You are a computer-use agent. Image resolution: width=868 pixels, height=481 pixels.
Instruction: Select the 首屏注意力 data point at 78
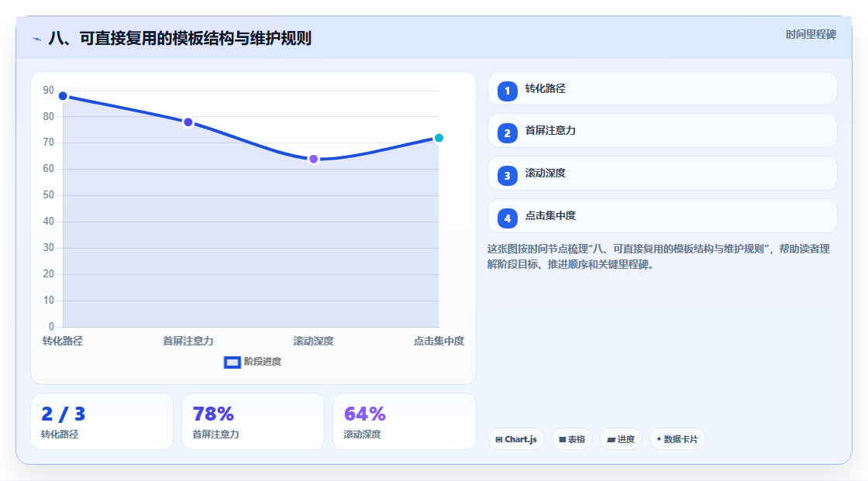point(188,122)
